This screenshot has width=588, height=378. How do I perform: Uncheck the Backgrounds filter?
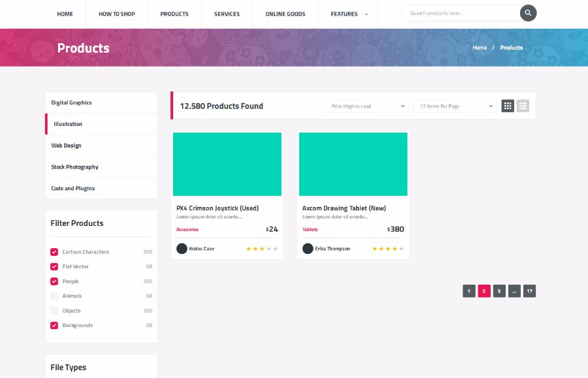(54, 325)
